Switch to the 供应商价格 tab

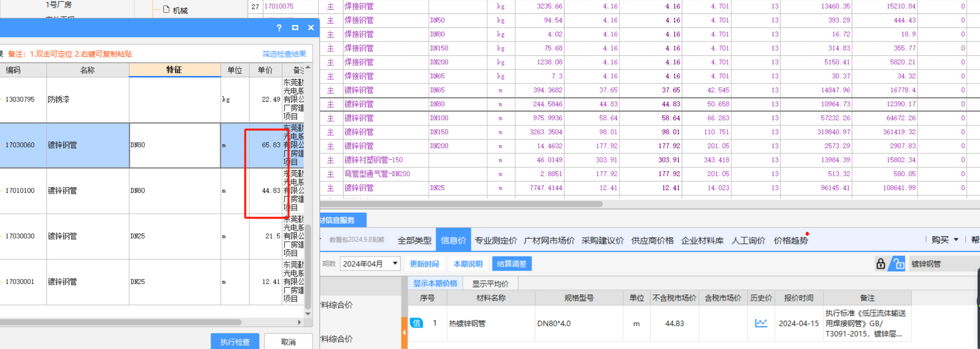click(x=652, y=240)
